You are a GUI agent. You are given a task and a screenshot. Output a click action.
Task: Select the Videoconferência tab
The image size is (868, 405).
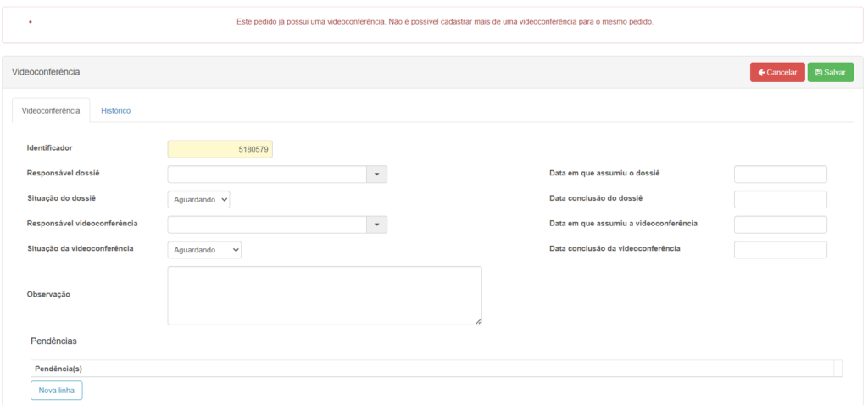click(51, 111)
